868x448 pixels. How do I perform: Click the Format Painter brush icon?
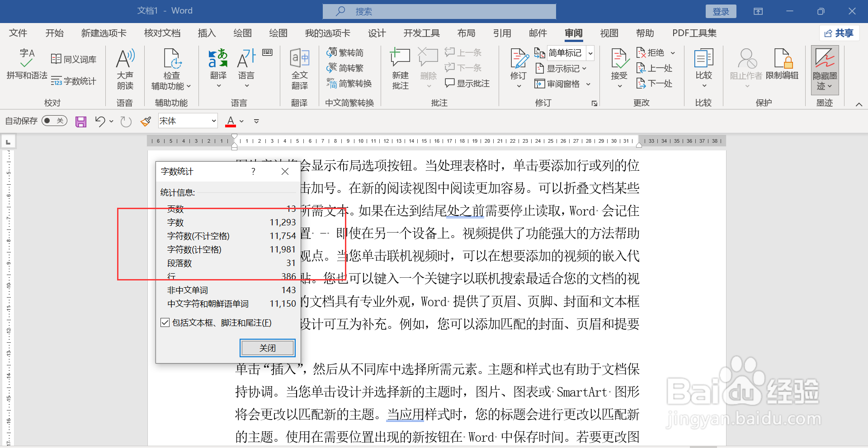(x=146, y=121)
